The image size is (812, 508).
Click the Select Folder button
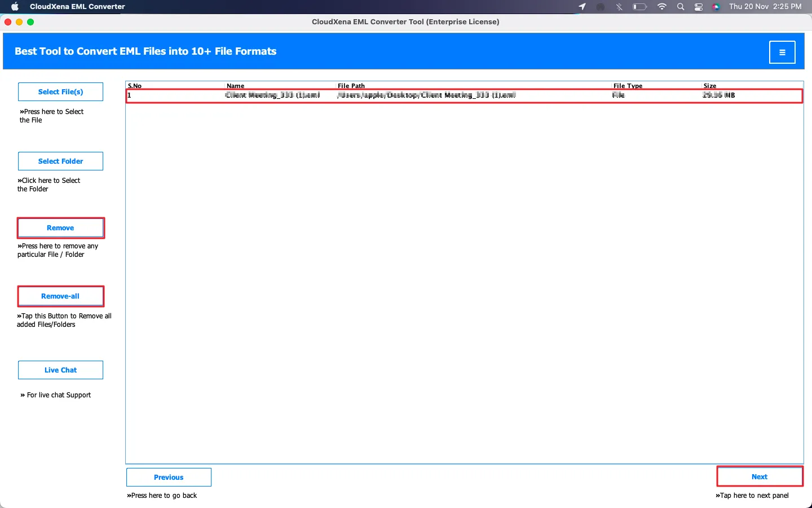[60, 161]
